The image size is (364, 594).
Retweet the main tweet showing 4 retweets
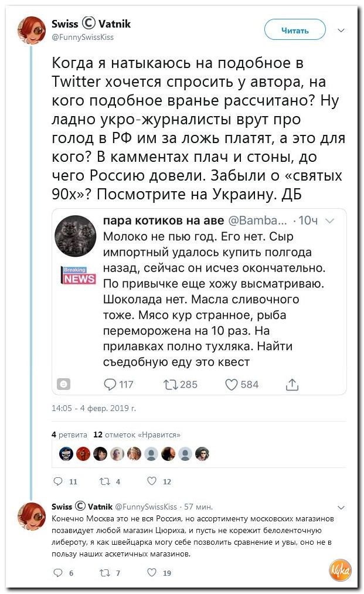coord(105,481)
